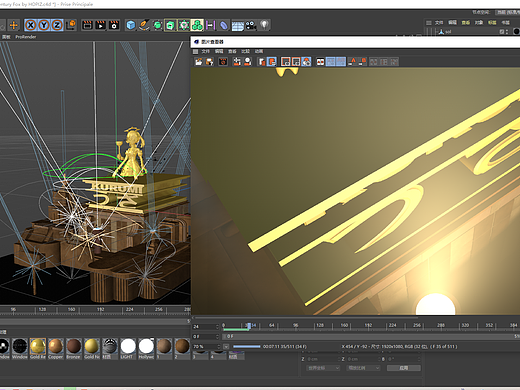The width and height of the screenshot is (520, 390).
Task: Select the Copper material swatch
Action: point(56,348)
